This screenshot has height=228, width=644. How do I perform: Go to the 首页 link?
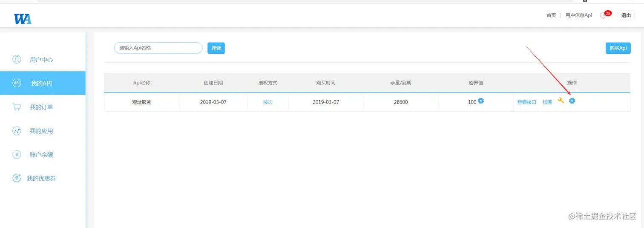coord(551,15)
